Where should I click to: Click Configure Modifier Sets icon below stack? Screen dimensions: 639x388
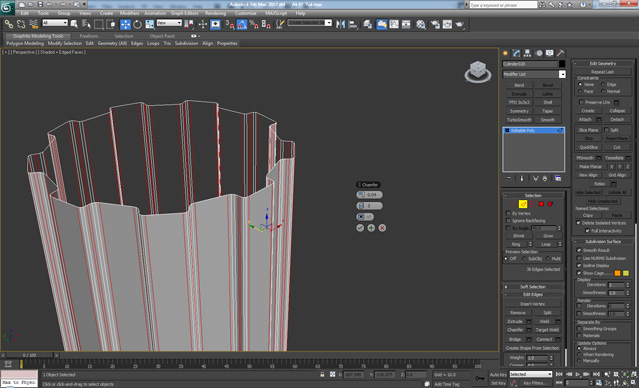tap(558, 179)
